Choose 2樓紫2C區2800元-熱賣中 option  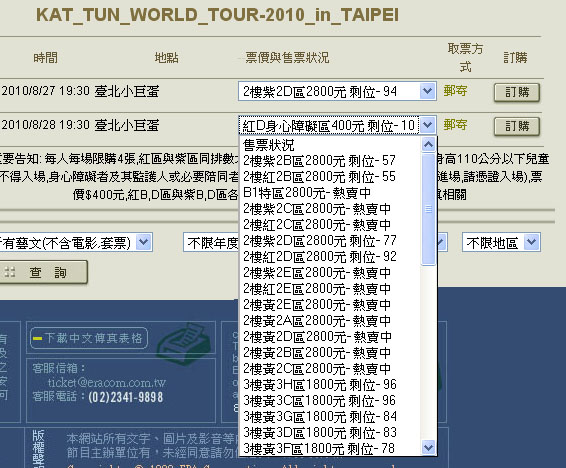[x=330, y=209]
